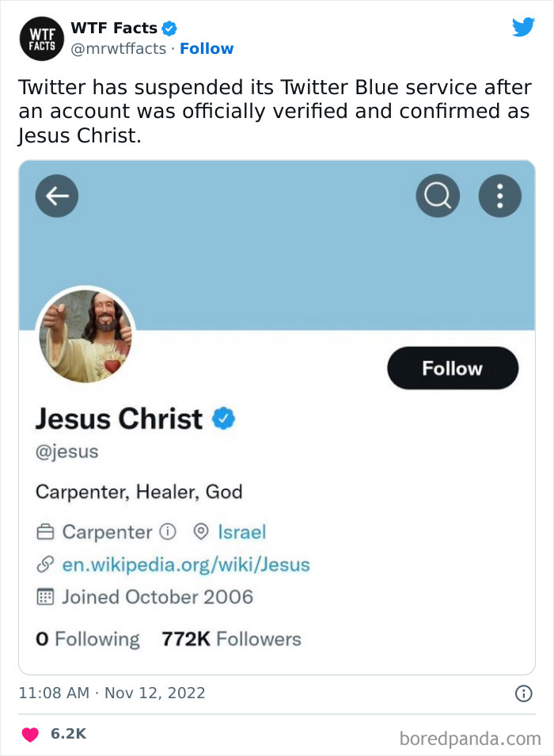Click the heart like icon
The image size is (554, 756).
30,734
